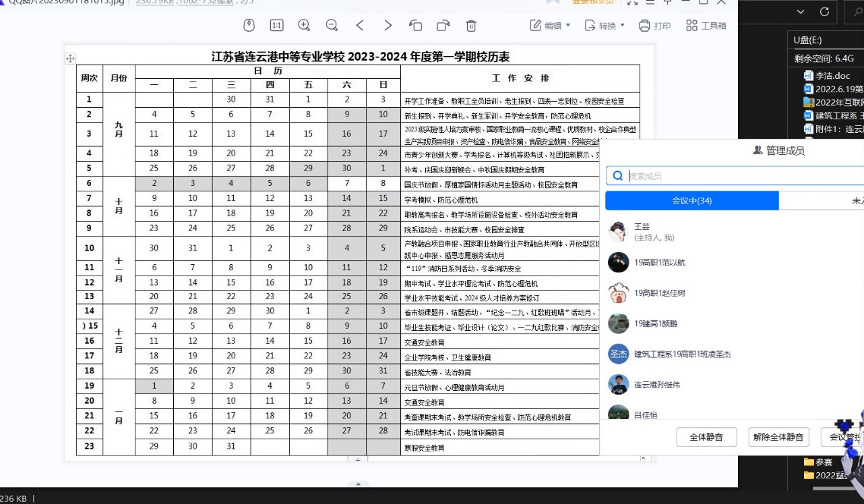Viewport: 864px width, 504px height.
Task: Click the collapse arrow at viewer bottom
Action: point(358,483)
